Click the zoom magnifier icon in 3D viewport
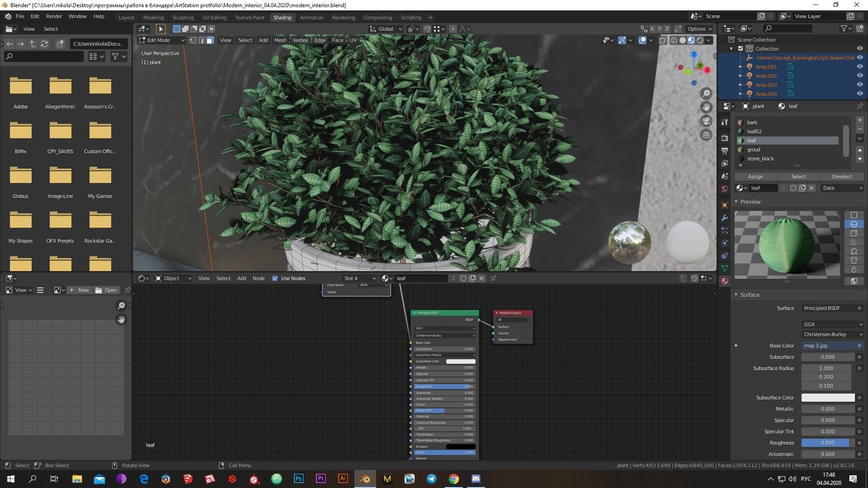This screenshot has height=488, width=868. tap(706, 94)
